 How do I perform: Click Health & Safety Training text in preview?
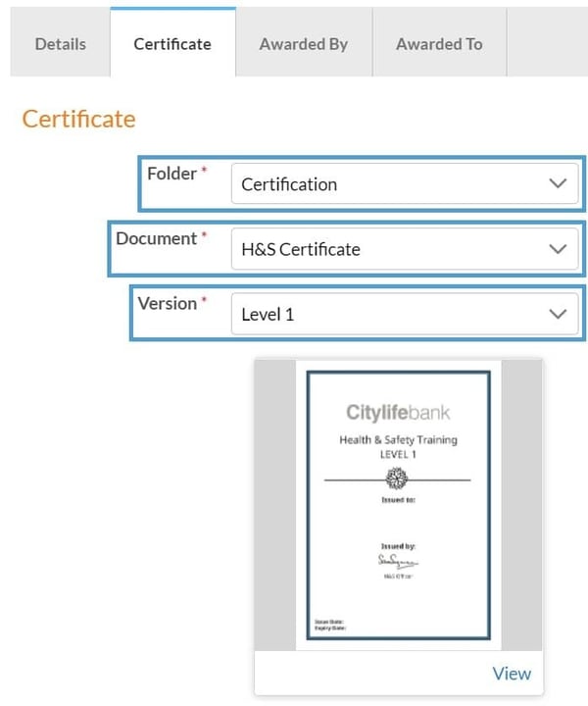point(398,440)
